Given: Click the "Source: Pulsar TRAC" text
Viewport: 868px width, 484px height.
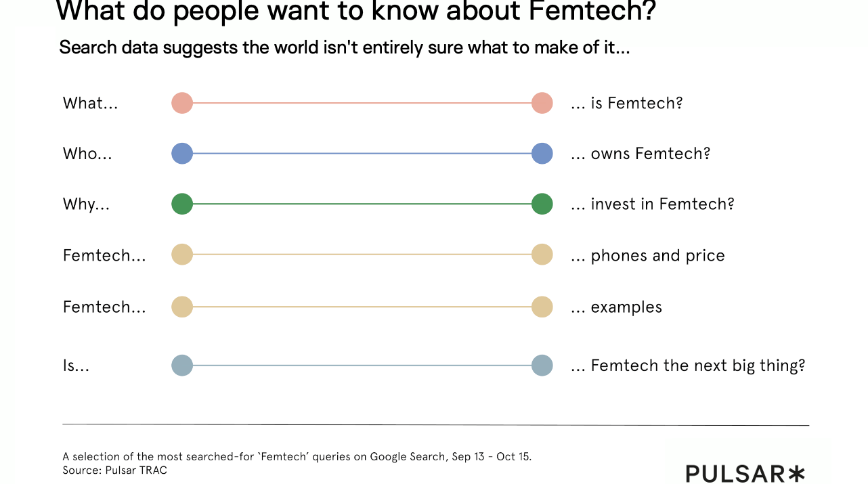Looking at the screenshot, I should point(114,470).
